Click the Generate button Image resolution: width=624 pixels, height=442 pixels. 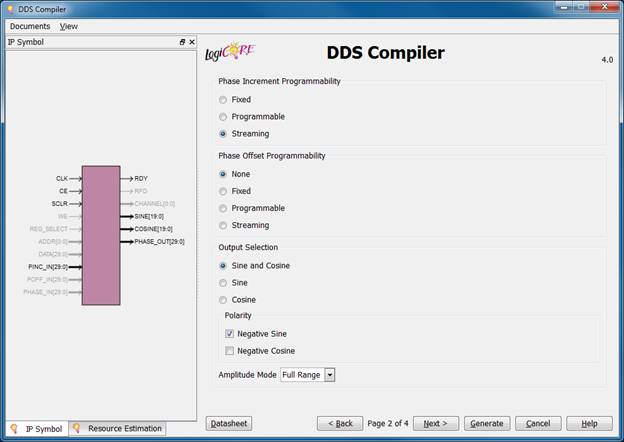(487, 424)
